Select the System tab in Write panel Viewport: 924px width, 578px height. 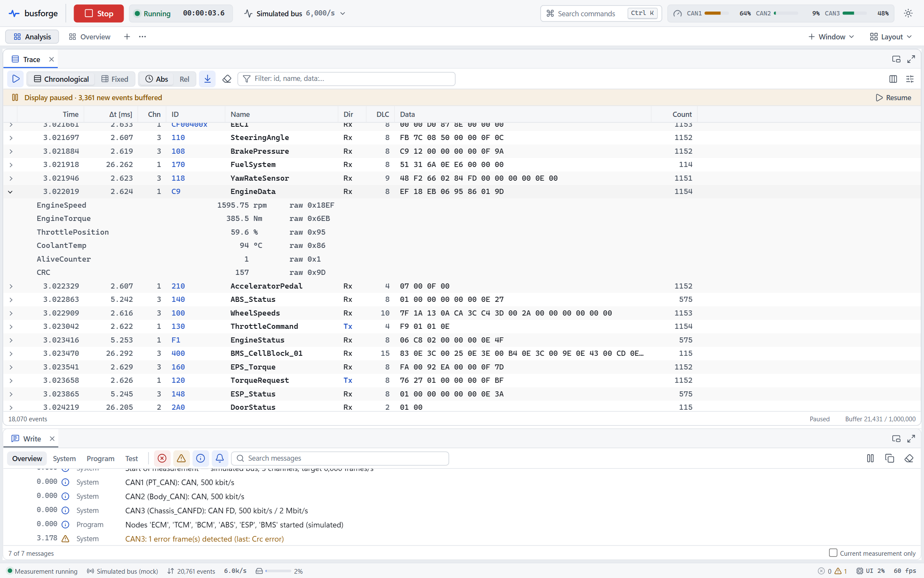coord(64,459)
